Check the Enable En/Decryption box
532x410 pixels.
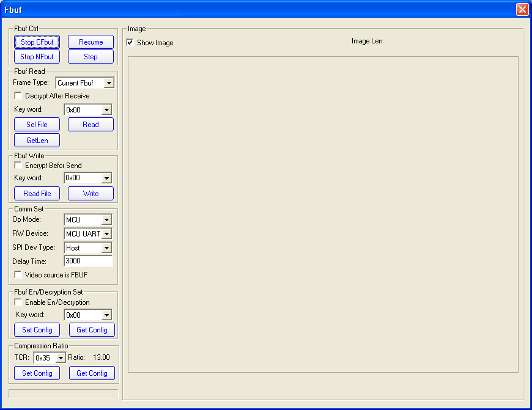tap(18, 302)
